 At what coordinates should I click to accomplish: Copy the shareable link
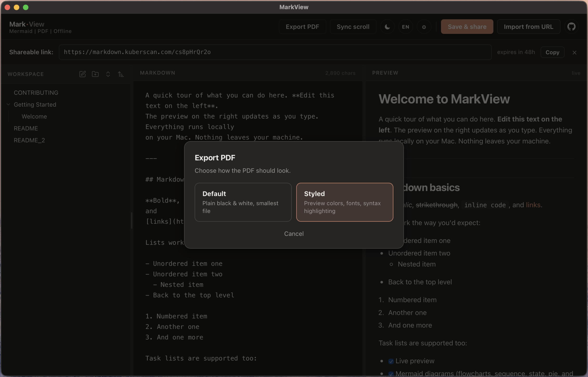[552, 52]
